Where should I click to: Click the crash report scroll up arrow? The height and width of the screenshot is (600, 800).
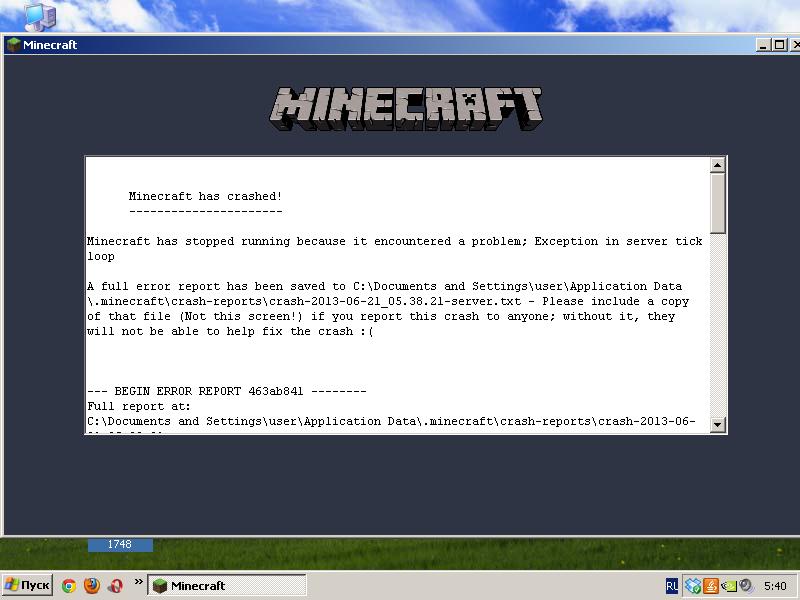point(717,165)
